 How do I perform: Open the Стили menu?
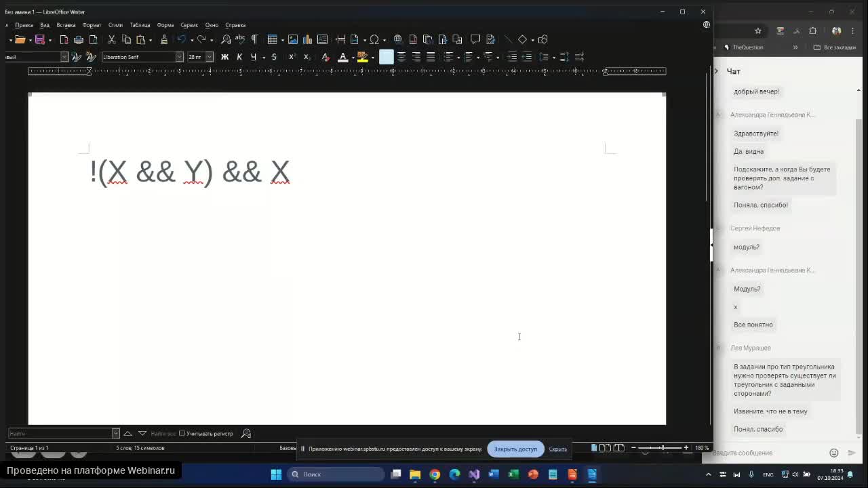tap(115, 25)
